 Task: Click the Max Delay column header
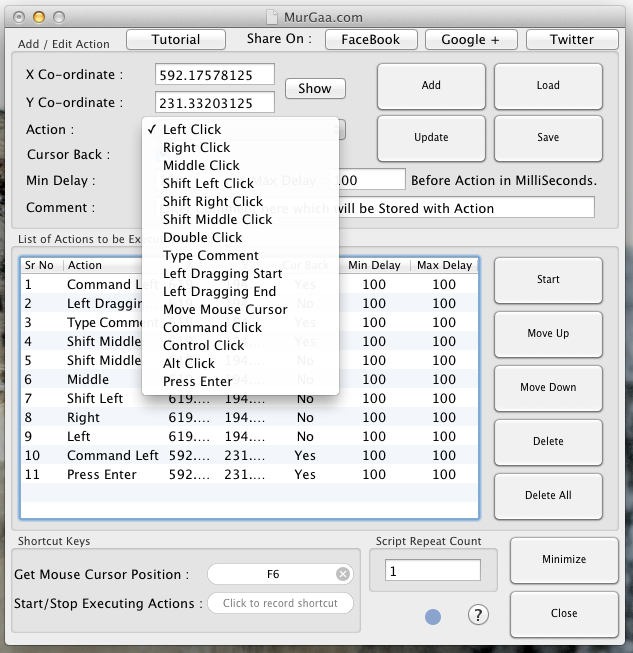(x=444, y=265)
